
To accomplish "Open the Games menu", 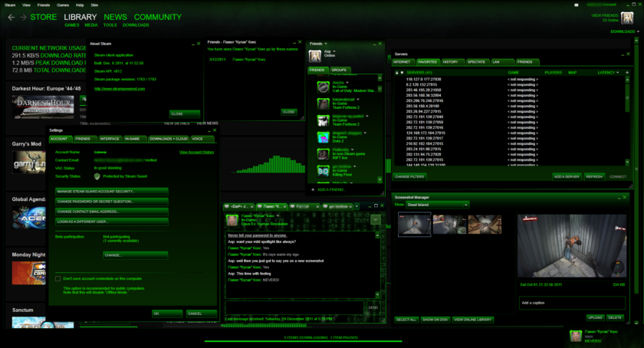I will click(x=63, y=5).
